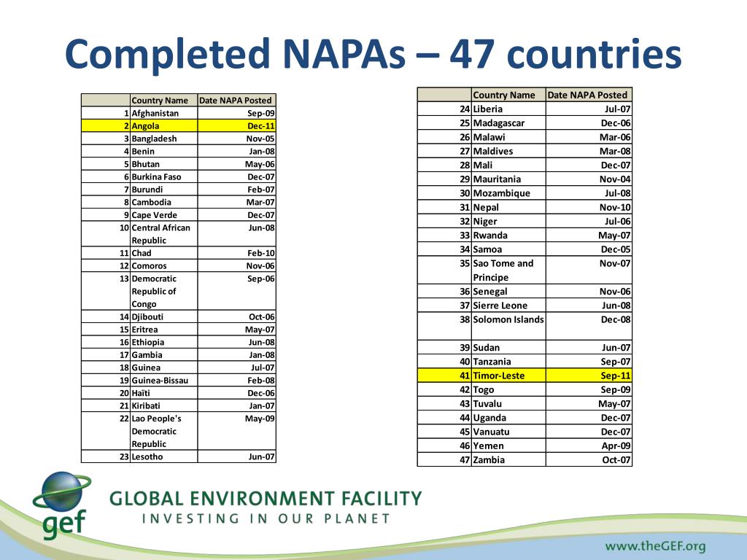This screenshot has height=560, width=747.
Task: Select Sao Tome and Principe cell
Action: coord(508,271)
